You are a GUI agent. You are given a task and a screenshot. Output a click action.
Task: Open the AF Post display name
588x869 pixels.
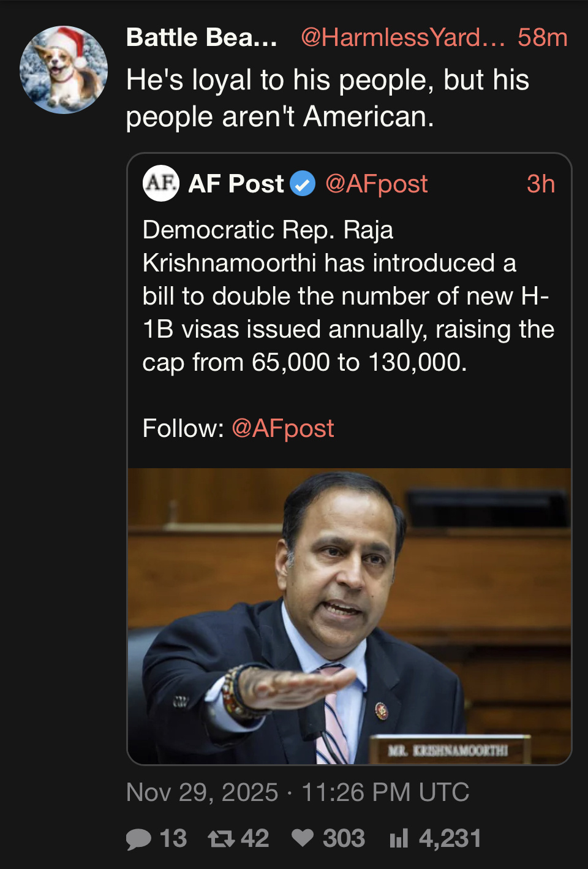coord(236,184)
